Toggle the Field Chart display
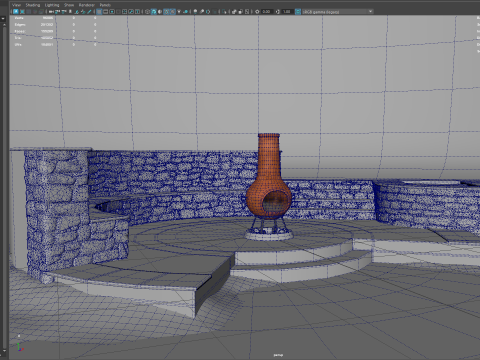480x360 pixels. (x=124, y=12)
